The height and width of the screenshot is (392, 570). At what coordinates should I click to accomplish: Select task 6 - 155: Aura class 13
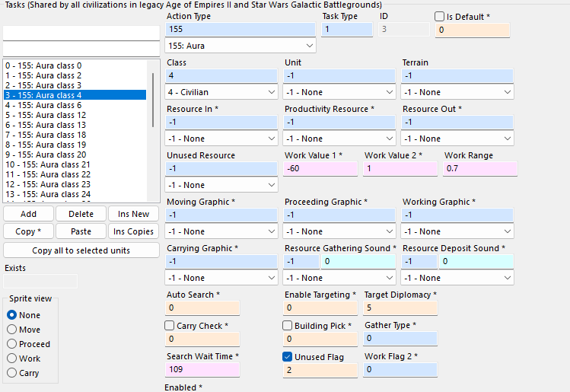pos(75,125)
